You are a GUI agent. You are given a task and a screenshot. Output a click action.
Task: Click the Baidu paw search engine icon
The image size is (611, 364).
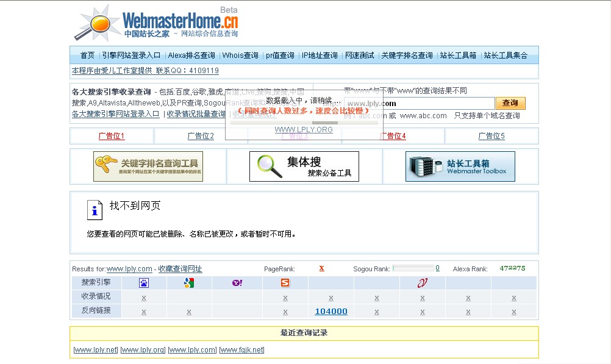144,283
